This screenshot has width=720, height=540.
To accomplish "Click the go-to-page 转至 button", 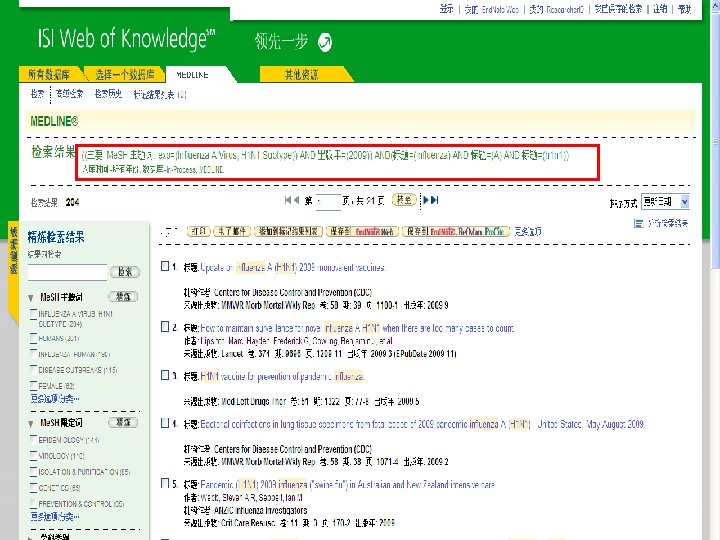I will [404, 200].
